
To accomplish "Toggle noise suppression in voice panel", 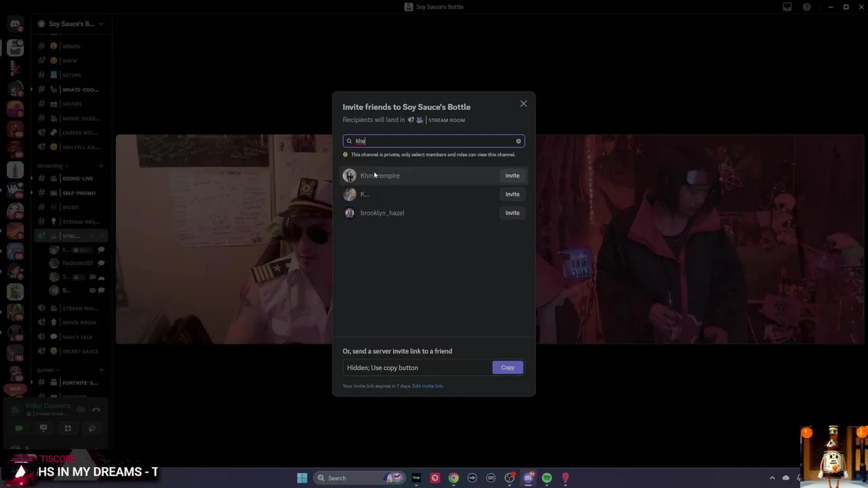I will [81, 409].
